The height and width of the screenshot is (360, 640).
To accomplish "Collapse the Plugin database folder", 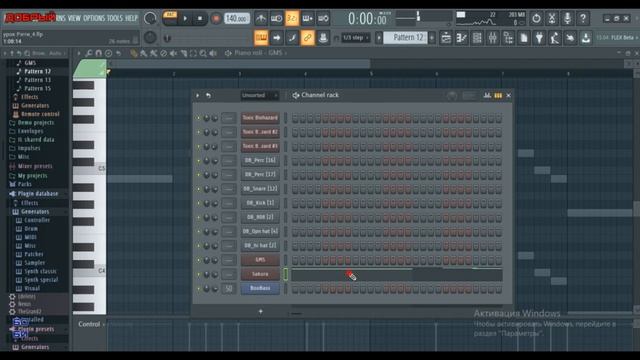I will coord(38,193).
